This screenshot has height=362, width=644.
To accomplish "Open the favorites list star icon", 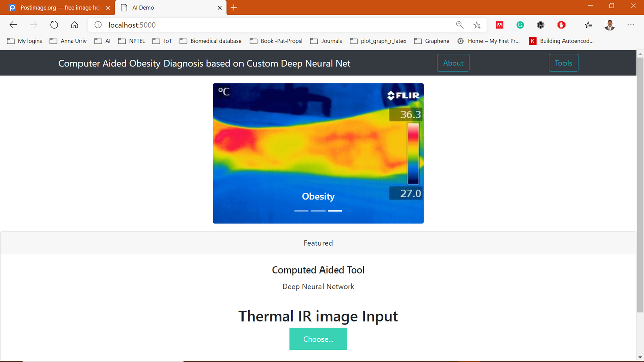I will (x=588, y=25).
